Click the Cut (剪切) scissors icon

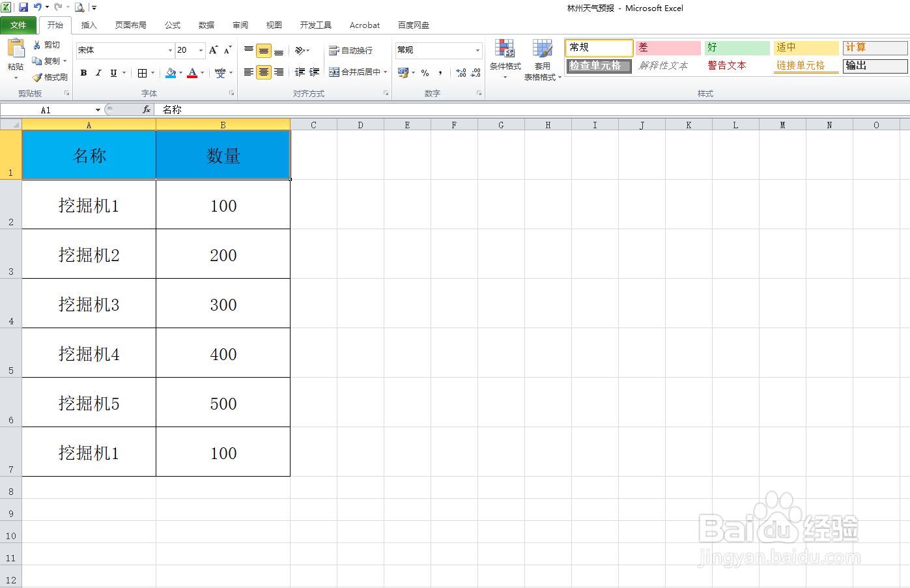(37, 44)
